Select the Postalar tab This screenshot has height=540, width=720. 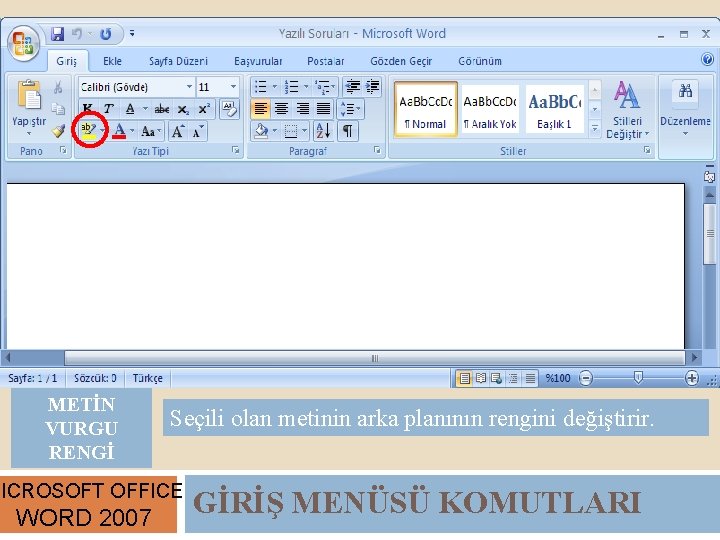click(326, 61)
